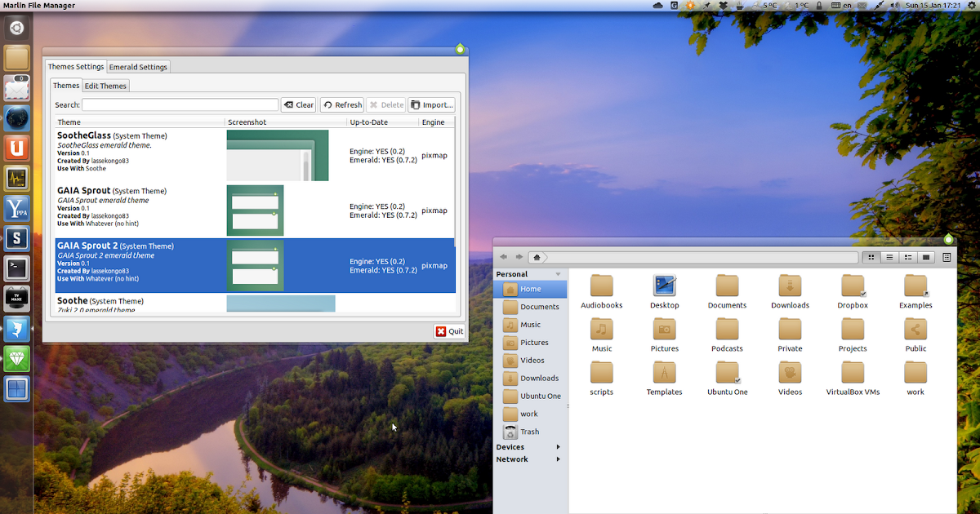The height and width of the screenshot is (514, 980).
Task: Collapse the Personal section in the sidebar
Action: (559, 273)
